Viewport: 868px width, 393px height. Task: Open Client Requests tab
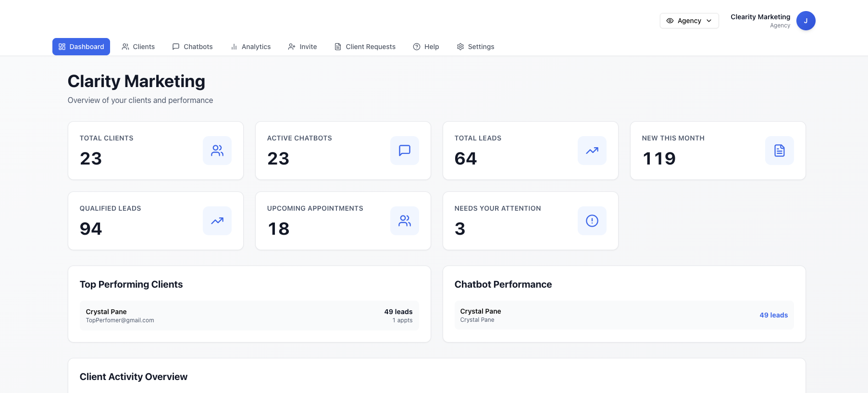(365, 47)
